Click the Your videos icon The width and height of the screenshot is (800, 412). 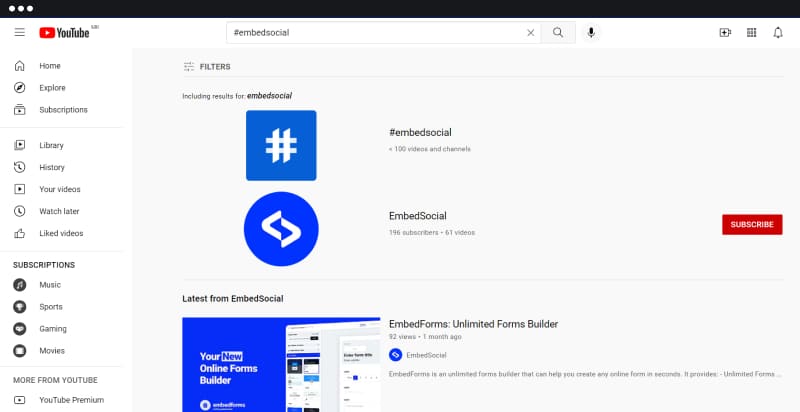[19, 189]
